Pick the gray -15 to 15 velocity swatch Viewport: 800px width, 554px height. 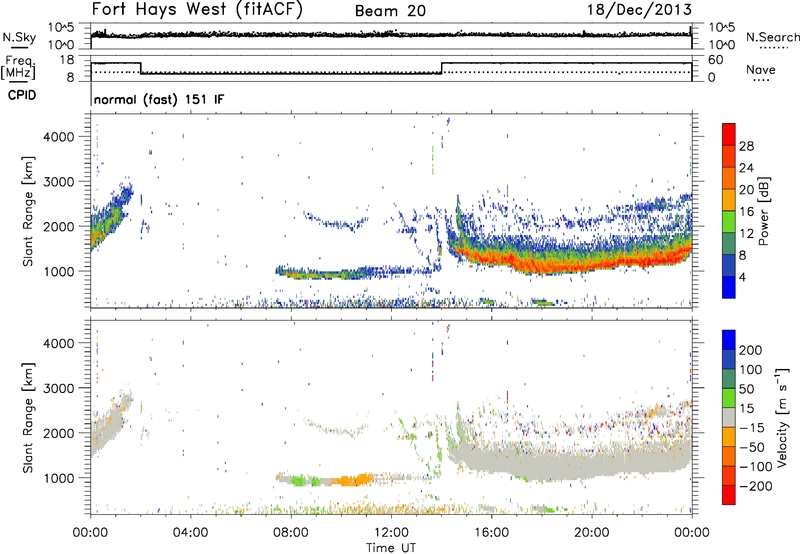point(729,417)
